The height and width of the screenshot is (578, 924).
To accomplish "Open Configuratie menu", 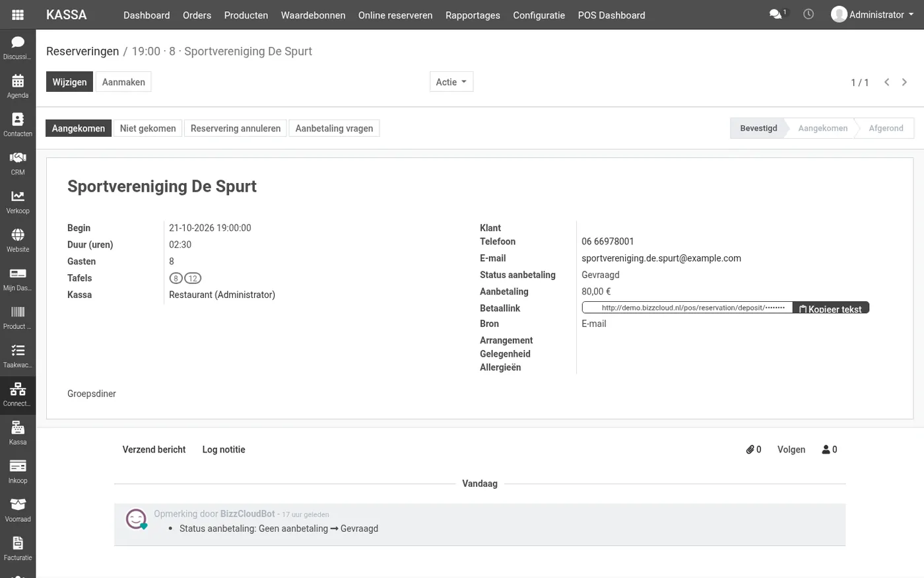I will pyautogui.click(x=539, y=15).
